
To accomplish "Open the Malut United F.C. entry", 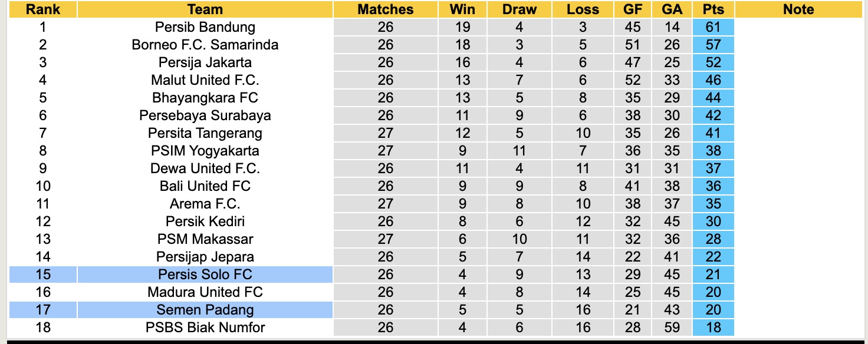I will tap(205, 80).
